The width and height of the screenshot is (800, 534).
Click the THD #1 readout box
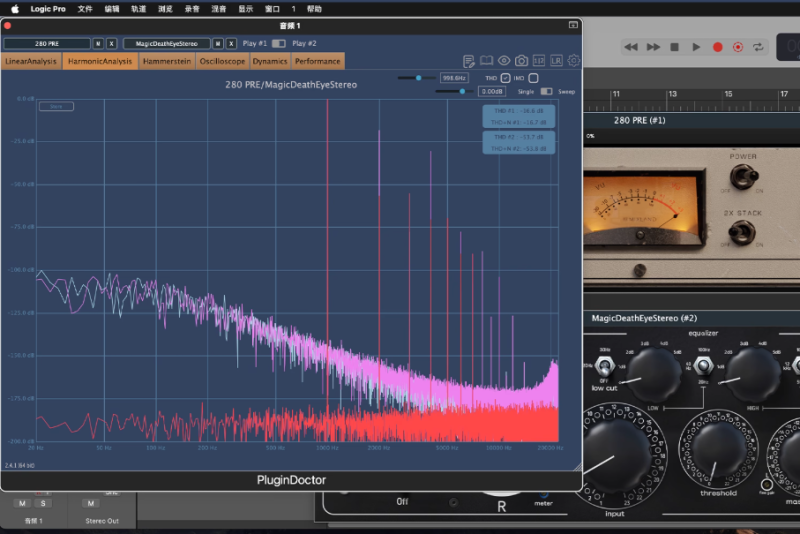(x=518, y=117)
